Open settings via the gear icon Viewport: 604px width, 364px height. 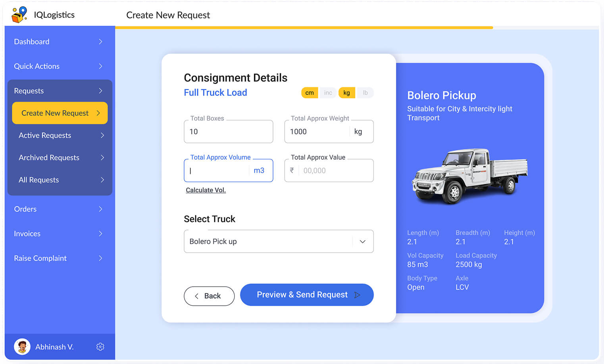(100, 347)
